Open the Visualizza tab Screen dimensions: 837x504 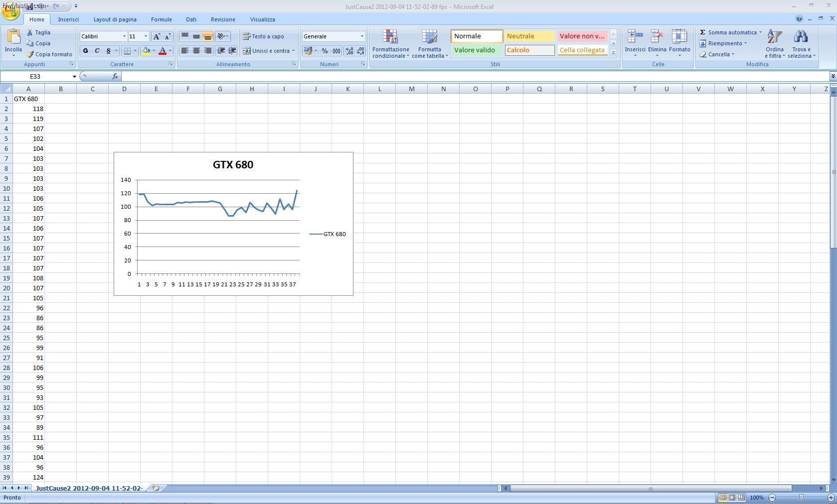[263, 19]
